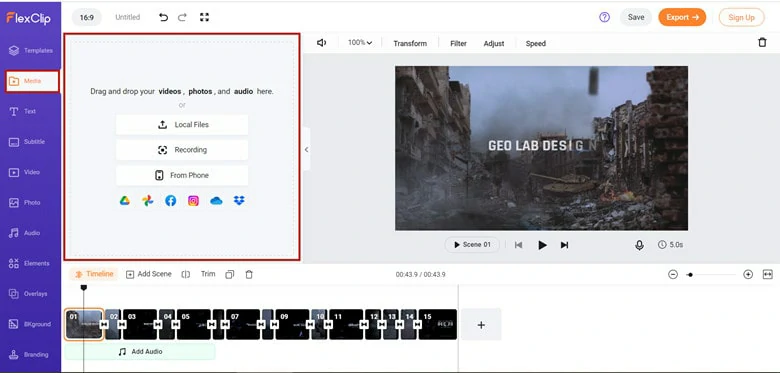
Task: Trim the selected scene
Action: pos(208,274)
